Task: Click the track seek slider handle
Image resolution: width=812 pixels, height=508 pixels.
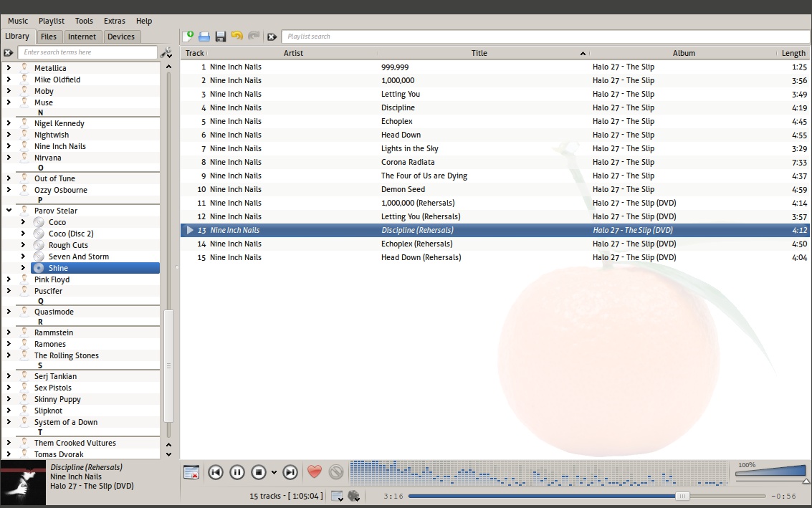Action: pos(682,496)
